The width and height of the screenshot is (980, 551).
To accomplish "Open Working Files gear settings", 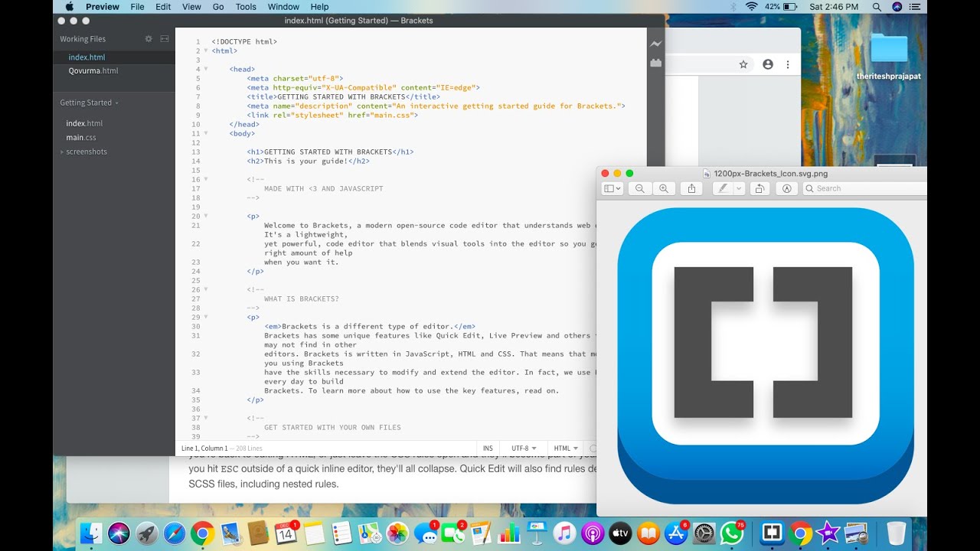I will pyautogui.click(x=149, y=39).
